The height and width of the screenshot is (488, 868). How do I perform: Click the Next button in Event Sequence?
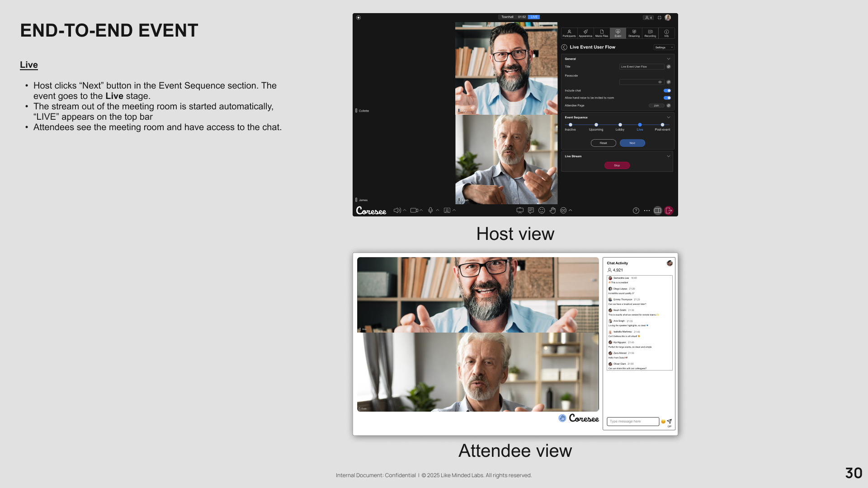pos(632,143)
